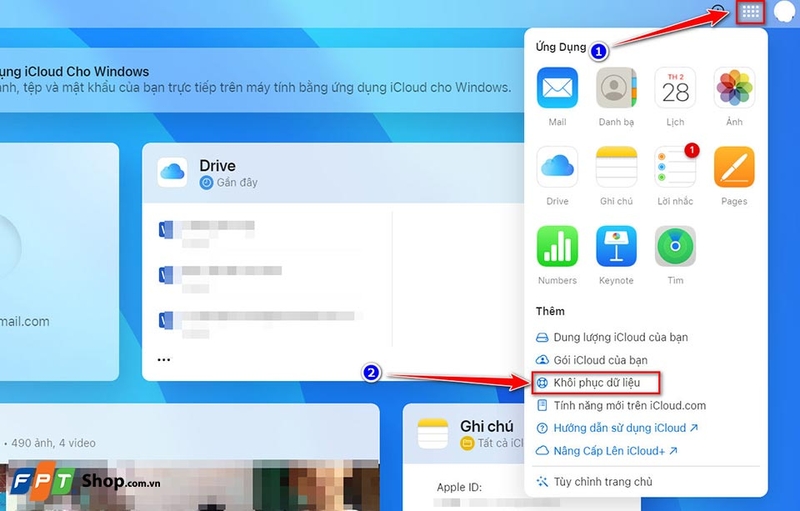Screen dimensions: 800x511
Task: Launch the Pages app
Action: click(x=734, y=167)
